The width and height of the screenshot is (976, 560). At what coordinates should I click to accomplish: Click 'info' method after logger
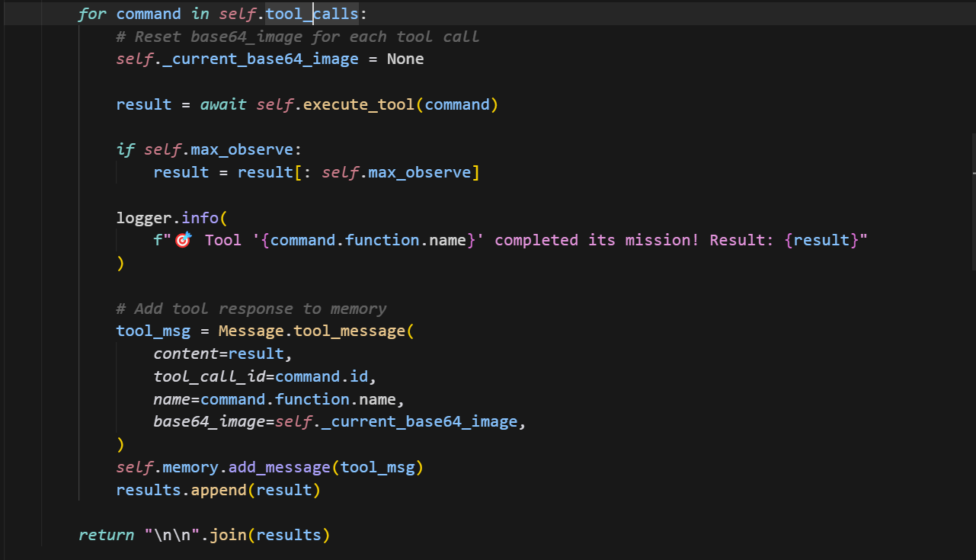[200, 218]
